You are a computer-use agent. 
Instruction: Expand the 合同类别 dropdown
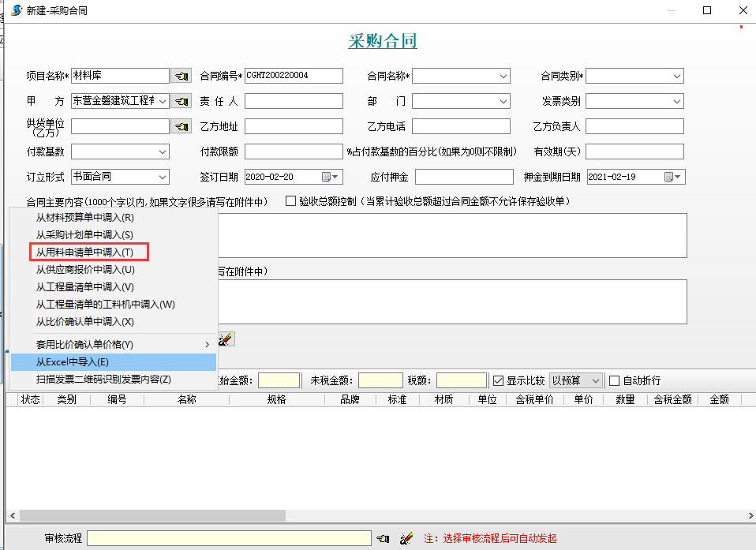click(677, 76)
